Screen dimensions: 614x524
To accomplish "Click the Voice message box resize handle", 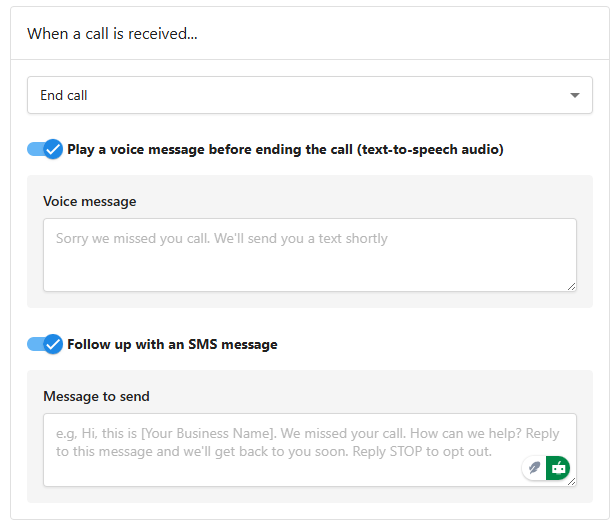I will point(572,287).
